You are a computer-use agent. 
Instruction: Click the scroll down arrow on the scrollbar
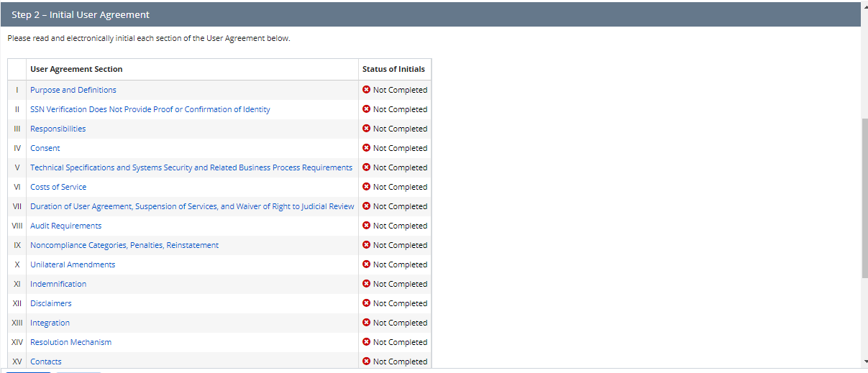pos(864,361)
